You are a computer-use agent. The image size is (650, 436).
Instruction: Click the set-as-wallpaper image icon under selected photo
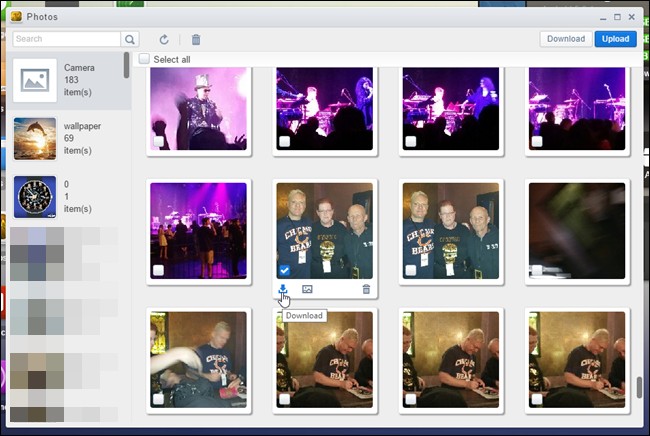(x=307, y=289)
